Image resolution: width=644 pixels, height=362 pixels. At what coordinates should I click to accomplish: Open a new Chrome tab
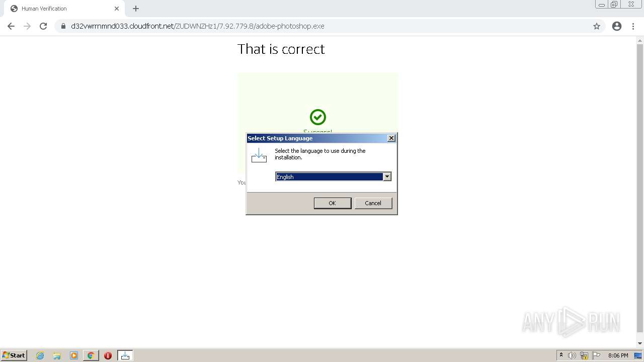(136, 9)
